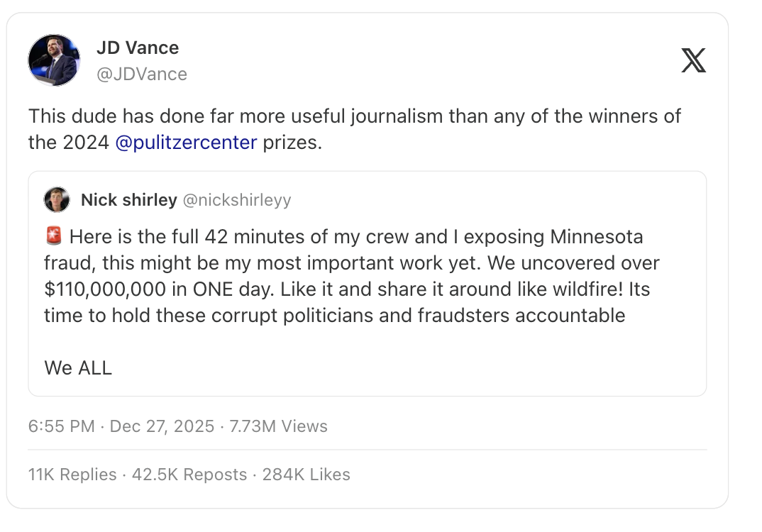
Task: Follow the @pulitzercenter mention link
Action: pos(186,142)
